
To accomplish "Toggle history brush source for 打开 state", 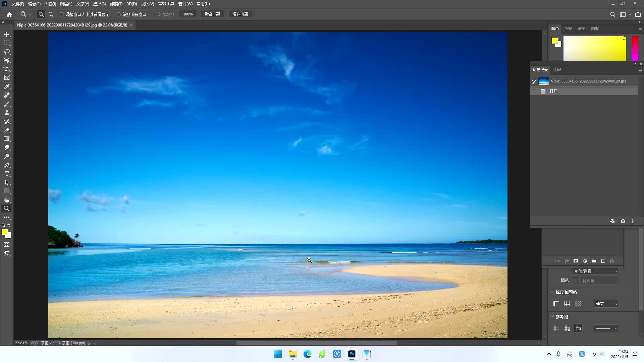I will pyautogui.click(x=534, y=91).
